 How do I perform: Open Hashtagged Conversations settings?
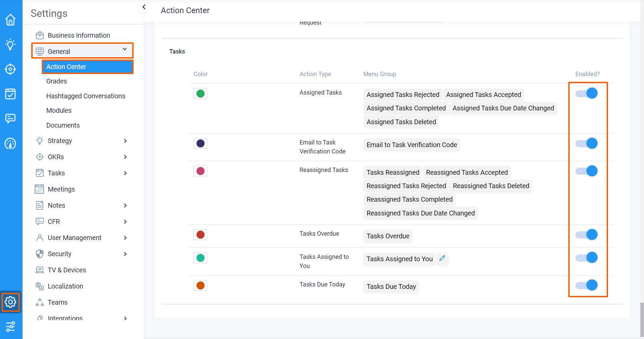click(85, 96)
